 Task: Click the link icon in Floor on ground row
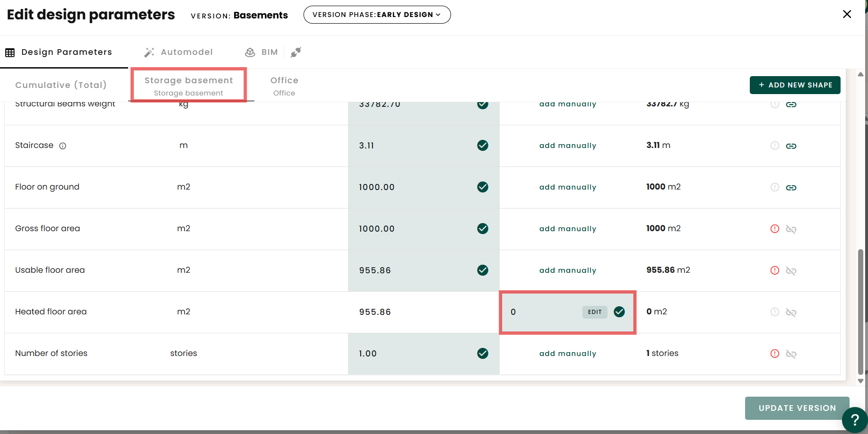(x=791, y=188)
